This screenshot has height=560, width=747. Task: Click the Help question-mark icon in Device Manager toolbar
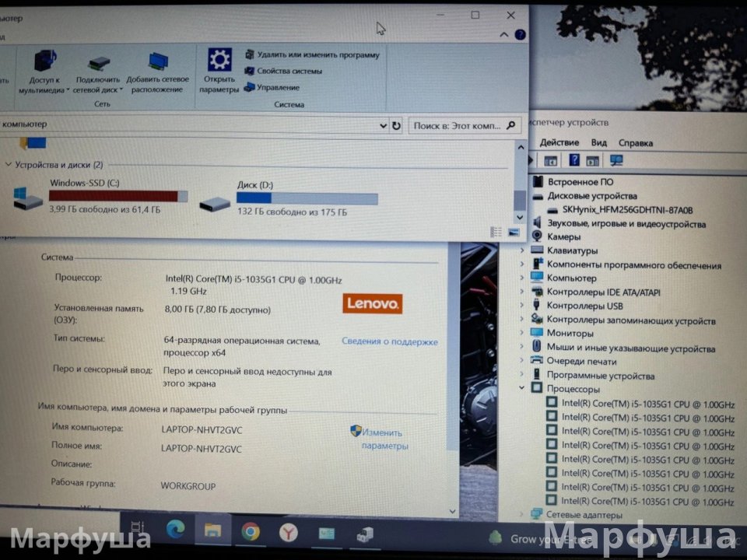(574, 160)
